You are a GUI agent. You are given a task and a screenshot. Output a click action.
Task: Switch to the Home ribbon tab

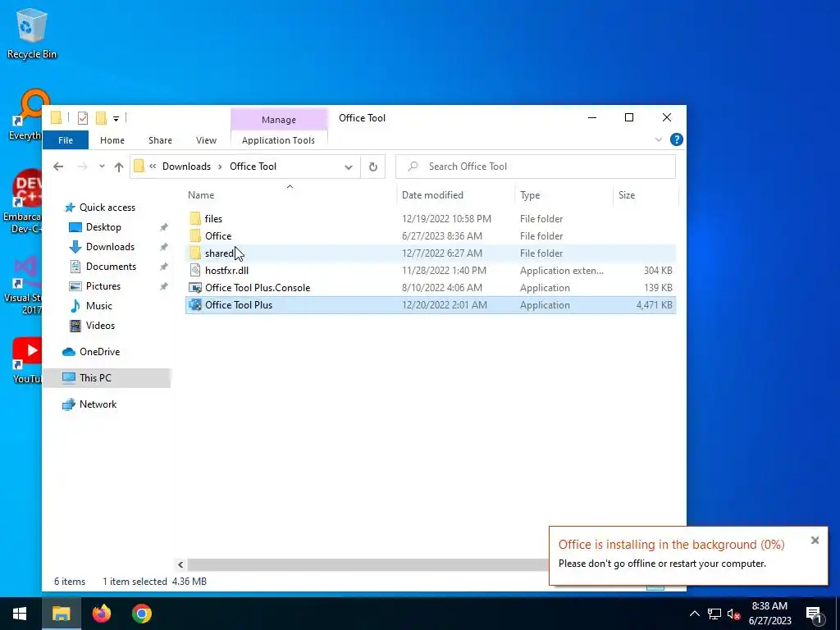coord(112,140)
